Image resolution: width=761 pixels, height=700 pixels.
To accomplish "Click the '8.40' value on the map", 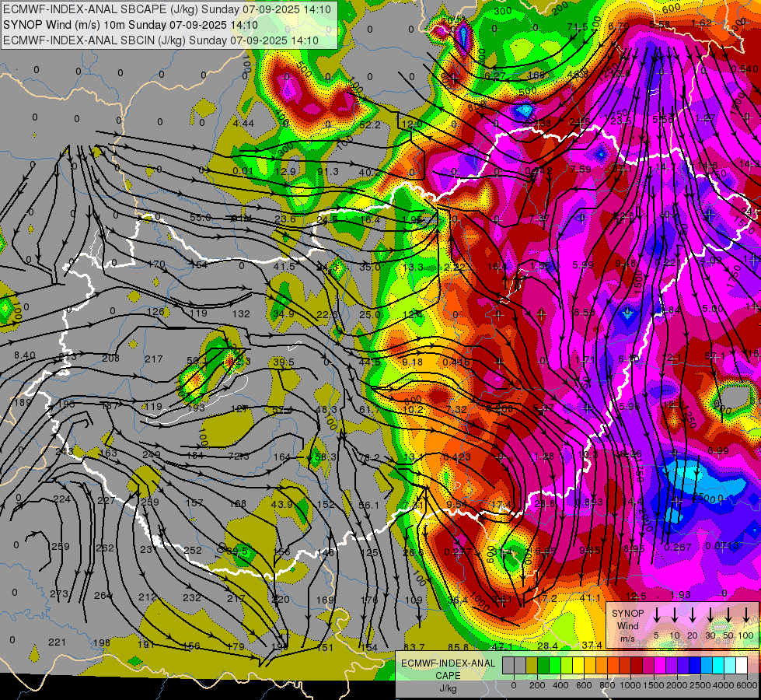I will click(x=25, y=355).
